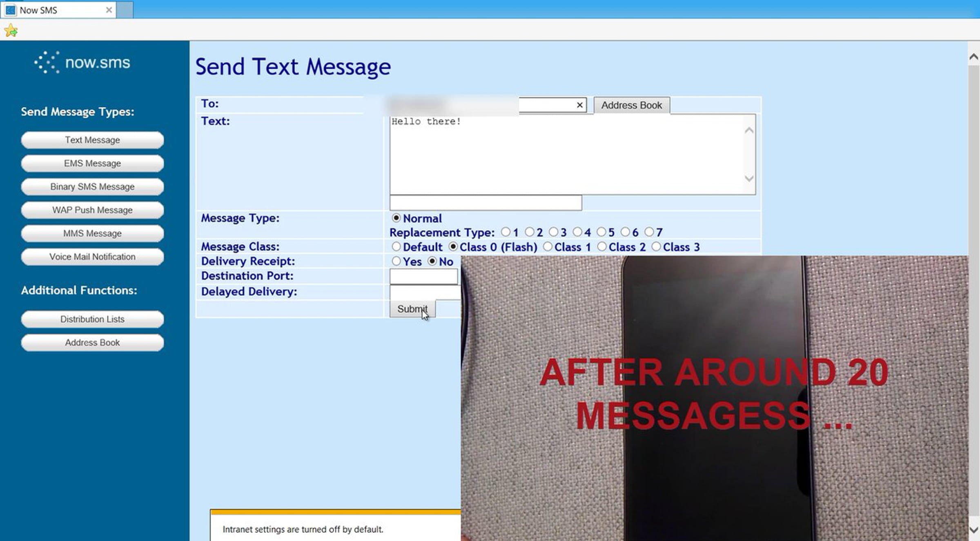
Task: Click text area scroll up arrow
Action: (749, 131)
